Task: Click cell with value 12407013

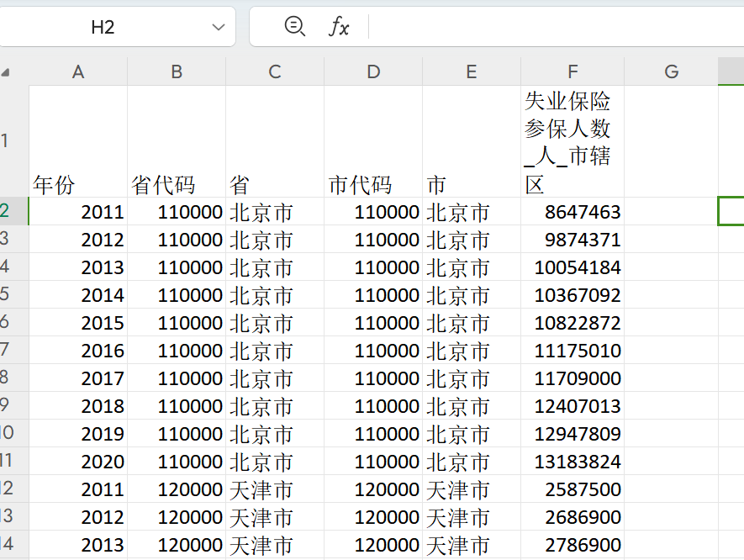Action: (573, 406)
